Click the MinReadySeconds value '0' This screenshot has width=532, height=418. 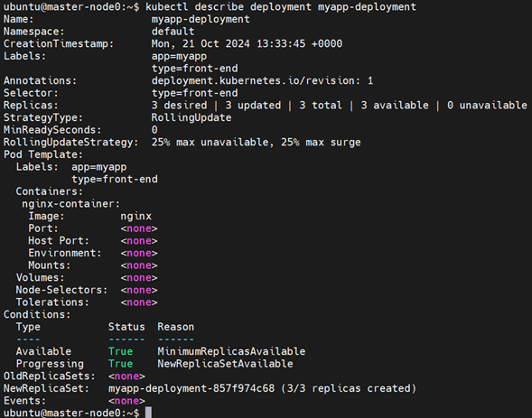pos(154,130)
